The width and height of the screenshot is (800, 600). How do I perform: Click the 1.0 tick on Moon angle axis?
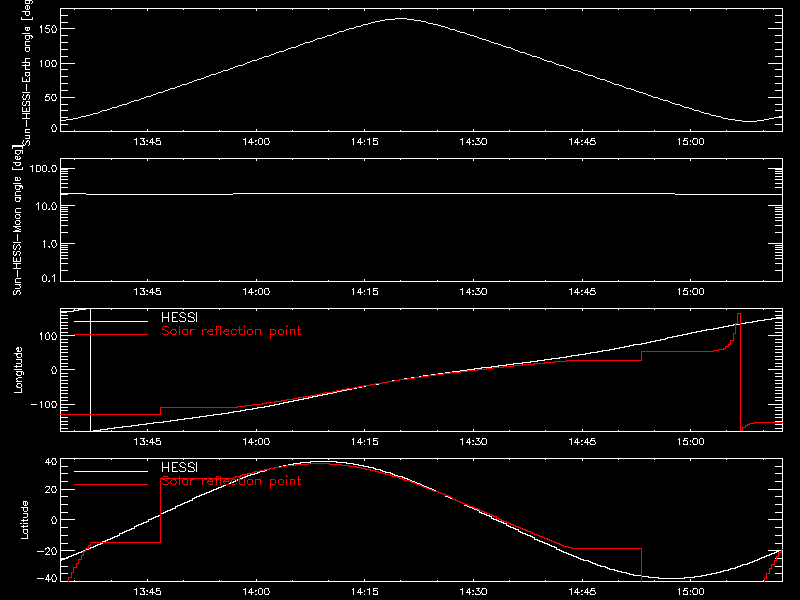point(49,244)
